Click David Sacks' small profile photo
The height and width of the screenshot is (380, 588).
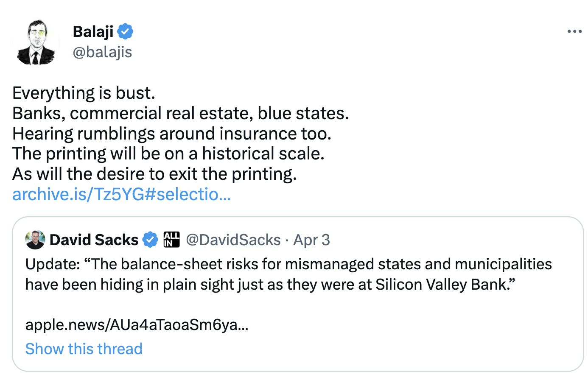[35, 240]
